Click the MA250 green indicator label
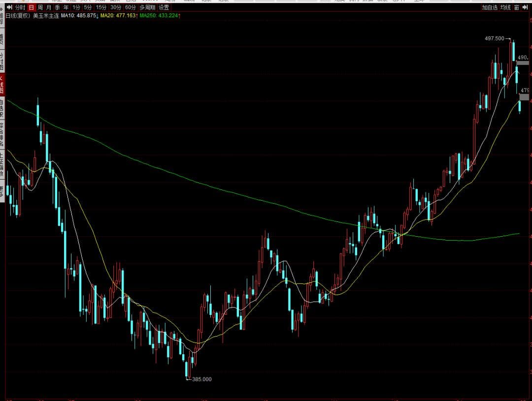 click(x=160, y=16)
